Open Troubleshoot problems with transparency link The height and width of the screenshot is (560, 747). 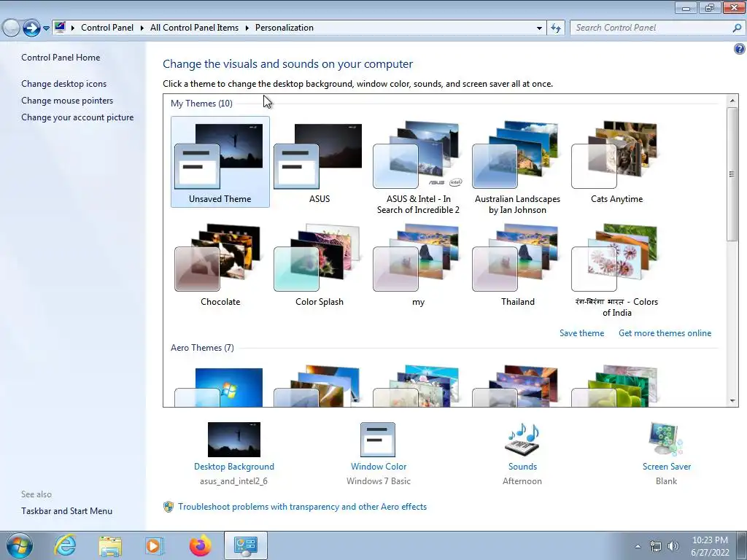tap(302, 507)
